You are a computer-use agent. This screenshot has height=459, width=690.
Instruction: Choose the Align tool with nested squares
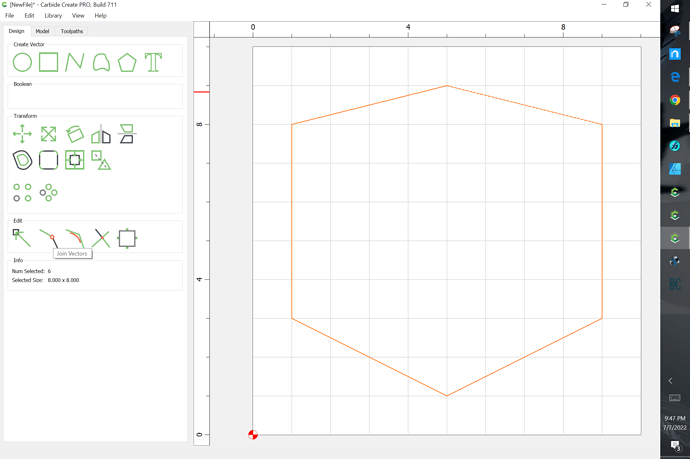[75, 160]
